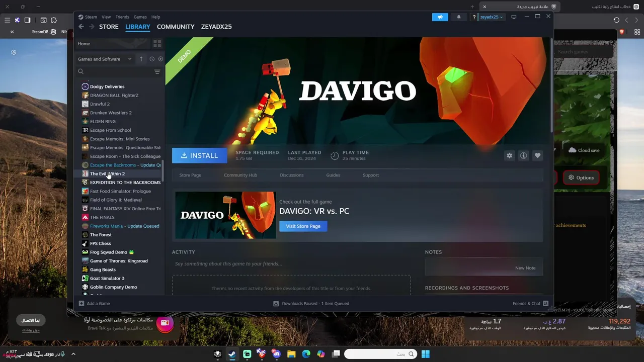644x362 pixels.
Task: Open DAVIGO game info icon
Action: [x=523, y=156]
